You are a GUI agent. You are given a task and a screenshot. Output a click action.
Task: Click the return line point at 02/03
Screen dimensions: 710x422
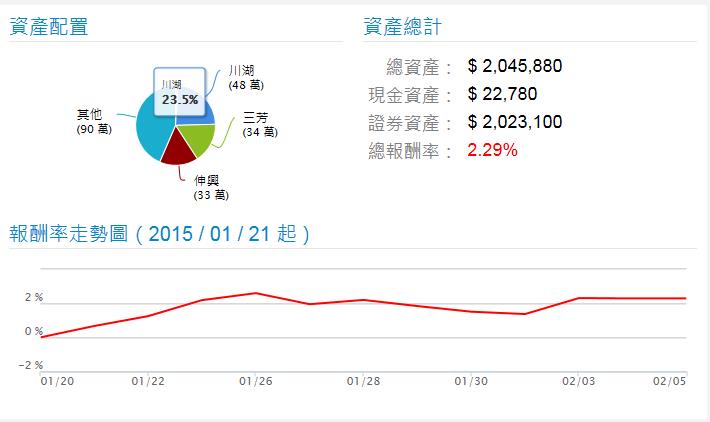579,298
